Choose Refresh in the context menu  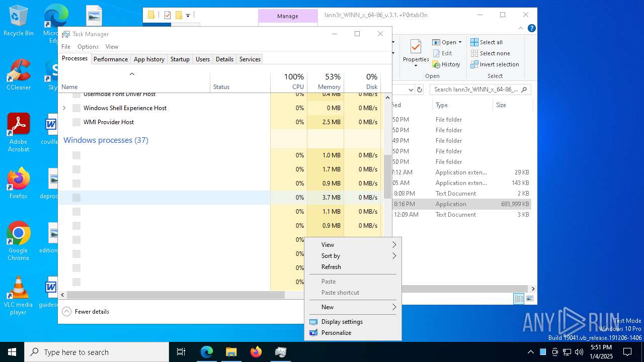[353, 267]
